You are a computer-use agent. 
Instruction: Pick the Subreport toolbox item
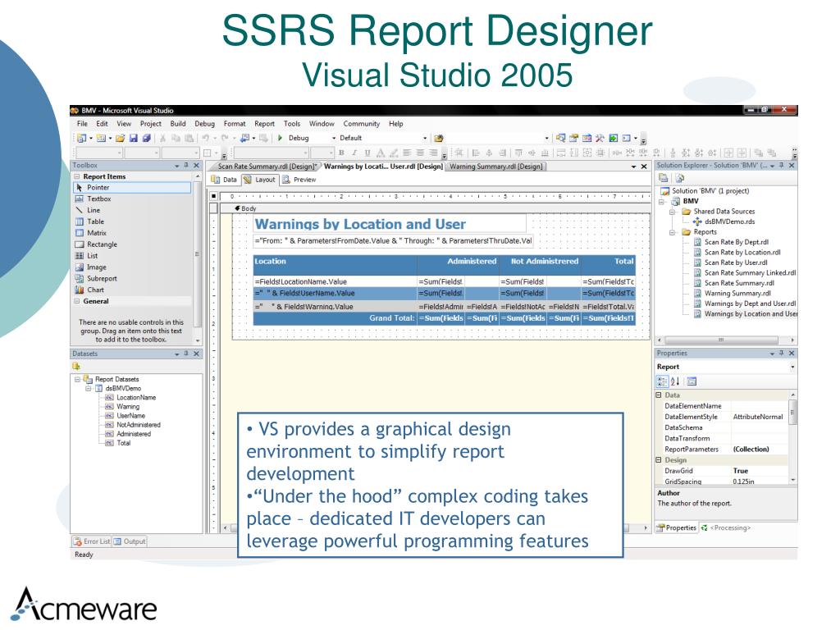pos(102,279)
